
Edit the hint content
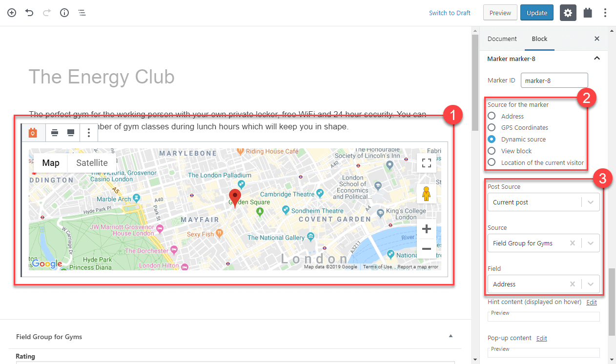coord(592,302)
